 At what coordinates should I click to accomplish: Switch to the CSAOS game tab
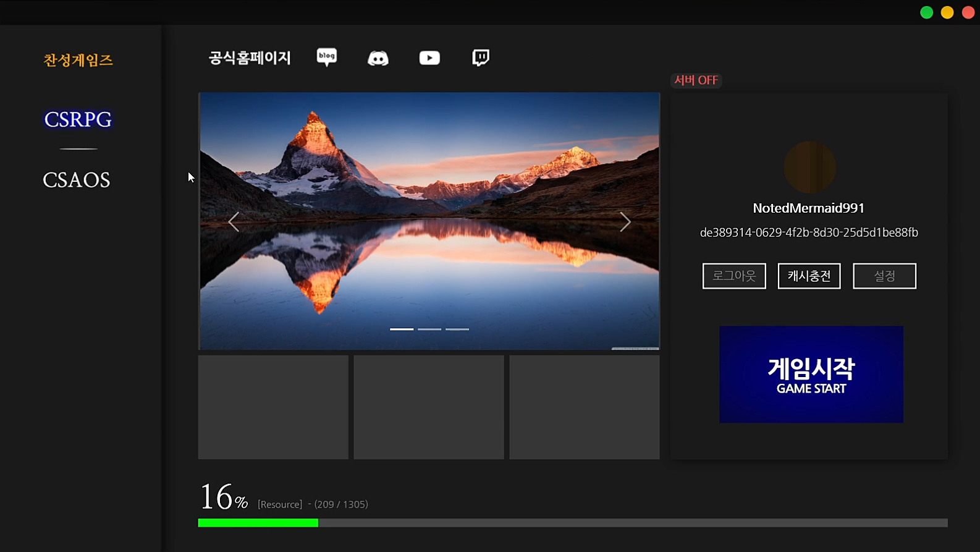tap(77, 180)
